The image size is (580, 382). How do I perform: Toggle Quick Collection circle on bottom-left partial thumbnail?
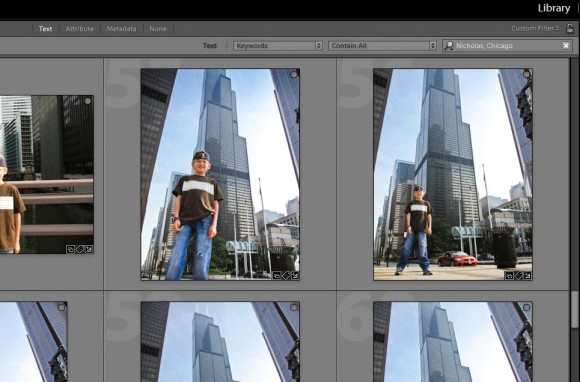click(x=61, y=307)
